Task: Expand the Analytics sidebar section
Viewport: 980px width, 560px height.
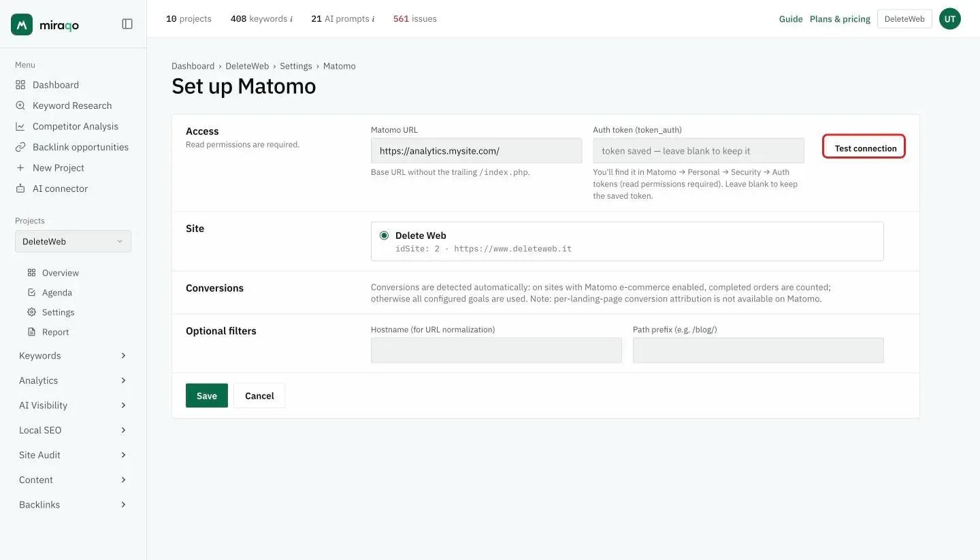Action: pos(73,380)
